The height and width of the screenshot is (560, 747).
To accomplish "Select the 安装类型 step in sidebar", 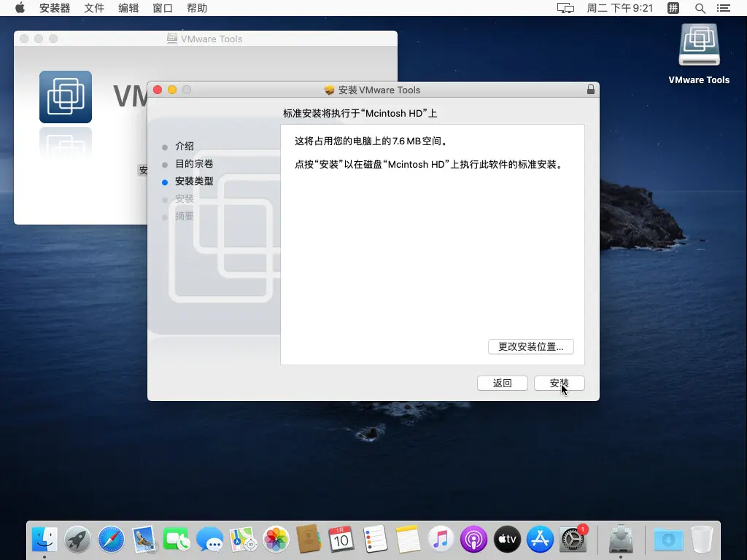I will tap(194, 182).
